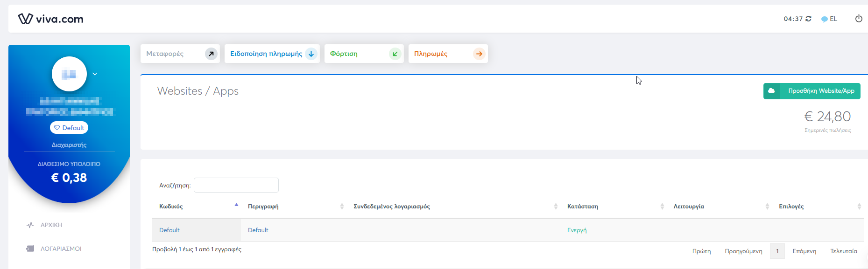Click the session timer refresh icon

tap(808, 19)
